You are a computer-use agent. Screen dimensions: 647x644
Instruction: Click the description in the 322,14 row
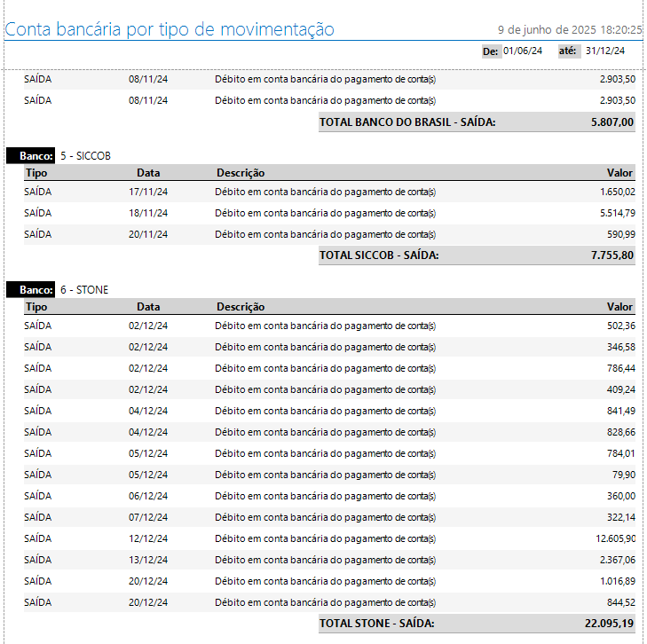tap(325, 517)
